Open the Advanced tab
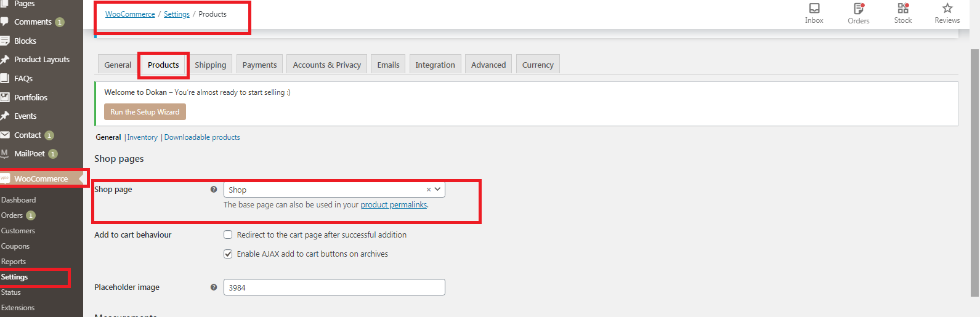The image size is (980, 317). [x=488, y=65]
